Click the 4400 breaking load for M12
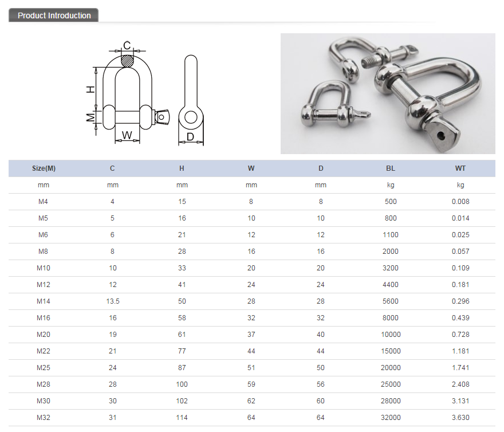The height and width of the screenshot is (432, 504). pos(391,285)
